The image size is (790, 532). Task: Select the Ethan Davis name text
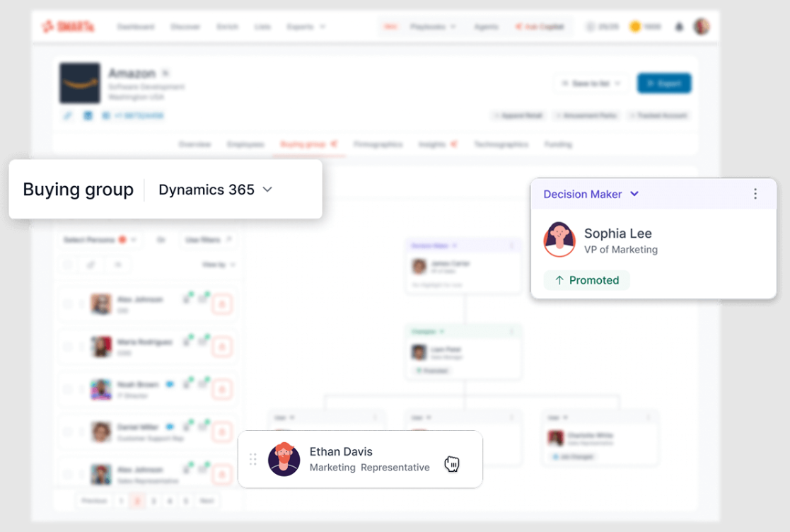click(x=341, y=451)
